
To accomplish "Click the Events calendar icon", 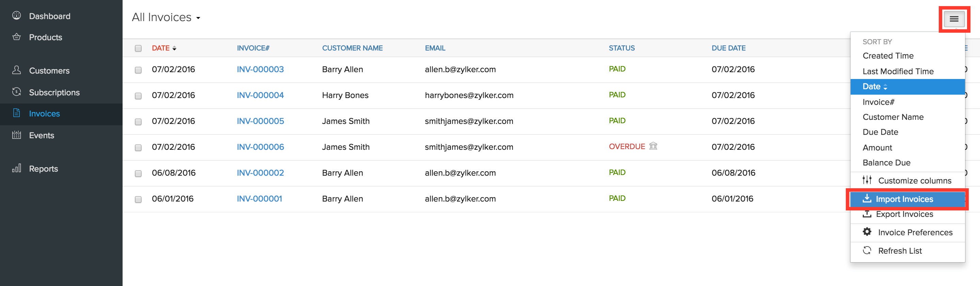I will tap(16, 135).
